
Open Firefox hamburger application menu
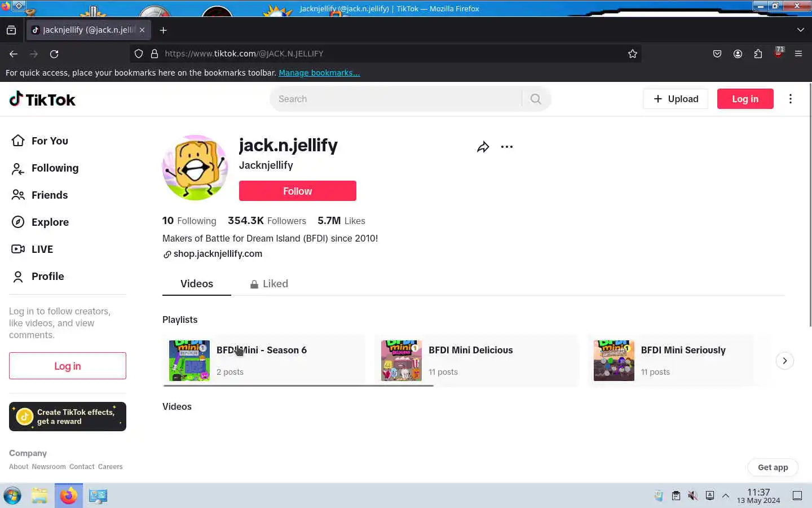(798, 54)
